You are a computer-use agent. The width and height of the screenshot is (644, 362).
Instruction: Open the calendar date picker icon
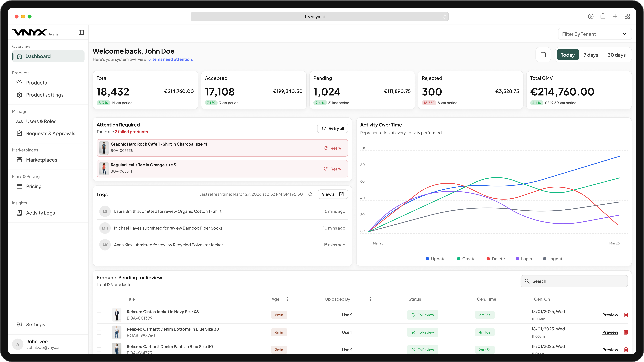pos(543,55)
